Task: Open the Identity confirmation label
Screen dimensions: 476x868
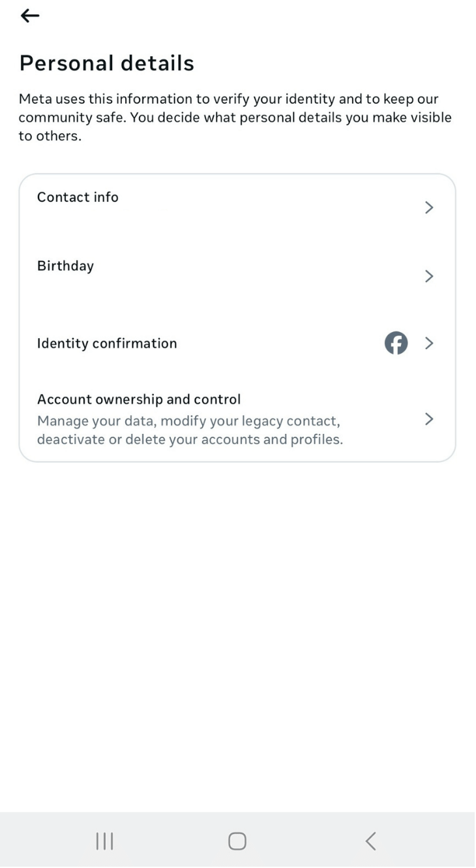Action: [x=107, y=343]
